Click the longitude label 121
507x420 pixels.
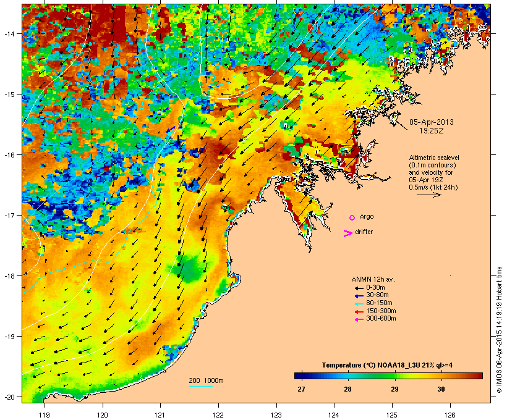(x=160, y=415)
